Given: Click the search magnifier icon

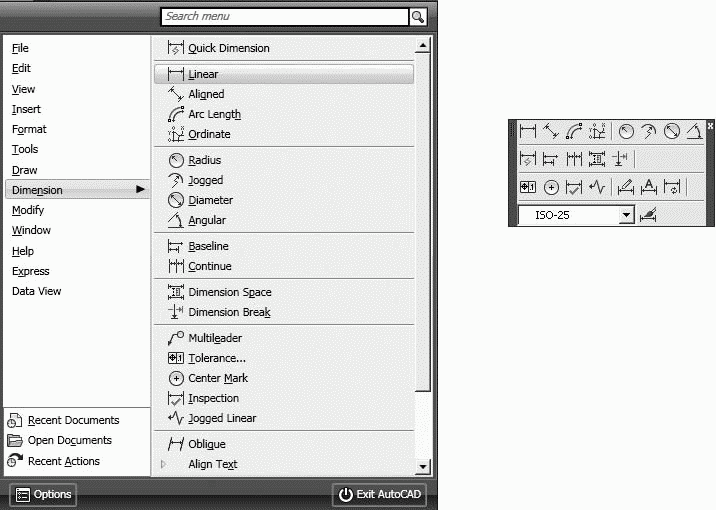Looking at the screenshot, I should coord(418,16).
